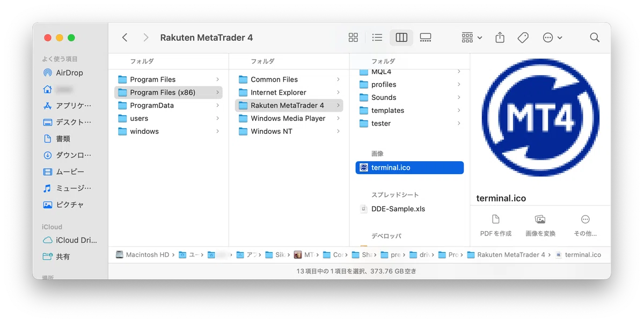Image resolution: width=644 pixels, height=323 pixels.
Task: Switch to list view
Action: (x=377, y=38)
